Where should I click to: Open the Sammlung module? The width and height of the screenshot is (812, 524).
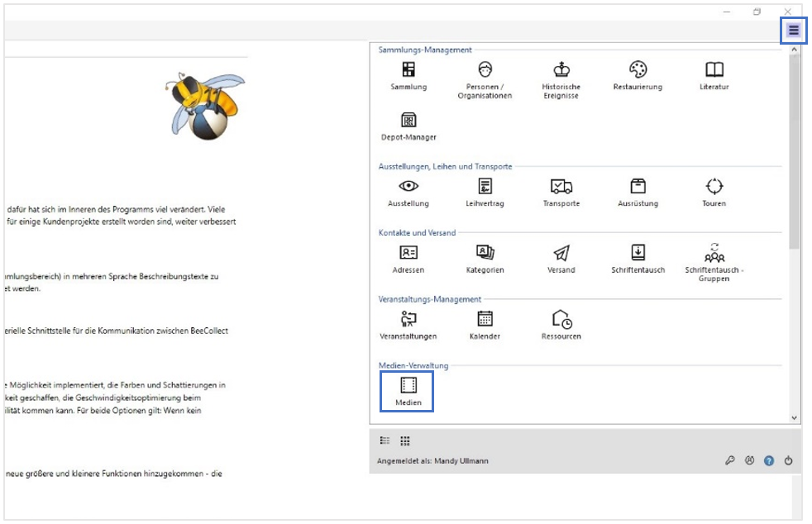408,70
